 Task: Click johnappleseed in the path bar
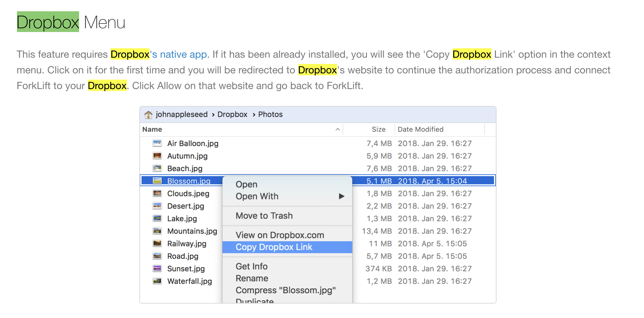pos(182,114)
